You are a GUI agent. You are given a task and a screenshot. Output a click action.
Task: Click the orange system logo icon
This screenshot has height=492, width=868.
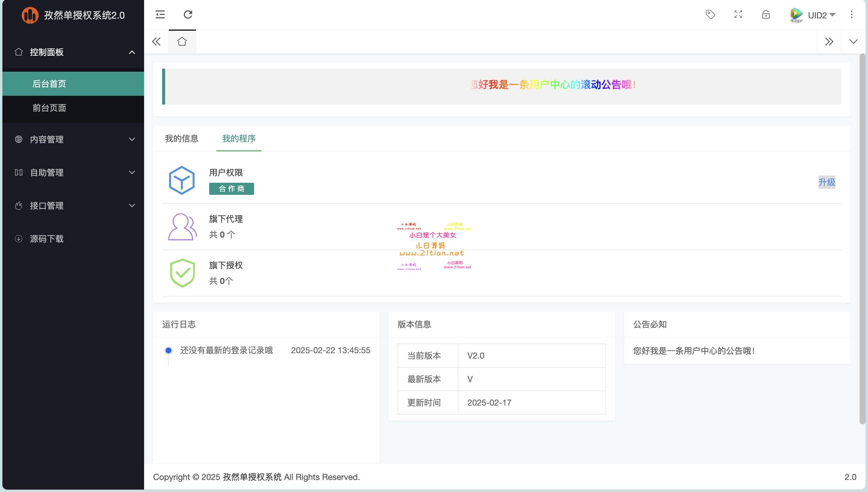30,15
